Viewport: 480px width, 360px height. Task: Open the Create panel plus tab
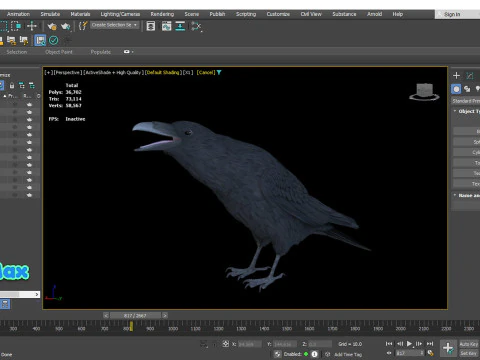(456, 76)
